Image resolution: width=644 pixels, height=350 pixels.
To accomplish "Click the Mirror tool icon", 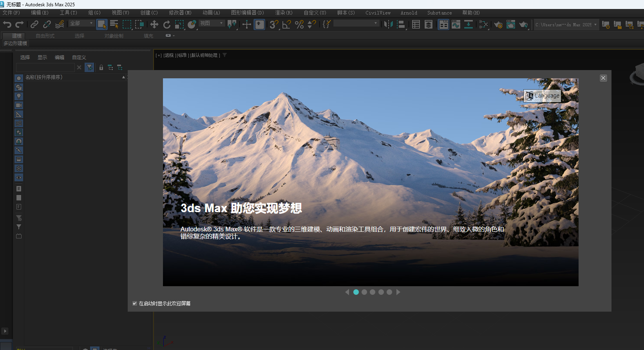I will (388, 25).
